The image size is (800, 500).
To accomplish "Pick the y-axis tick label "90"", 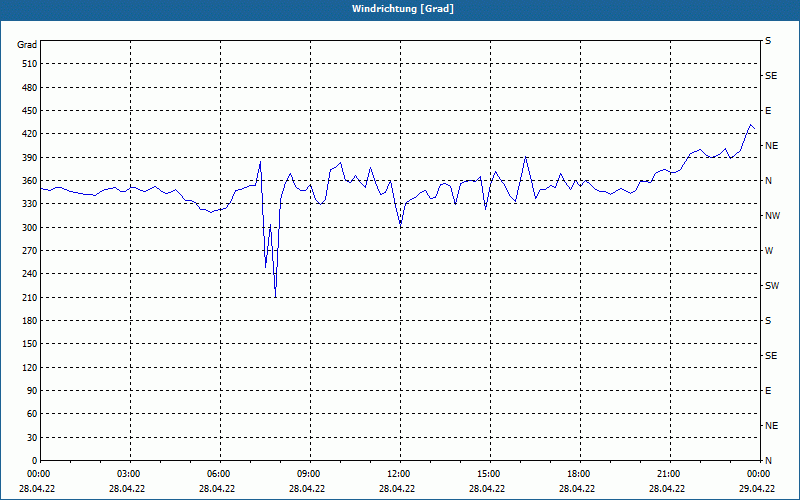I will tap(32, 391).
